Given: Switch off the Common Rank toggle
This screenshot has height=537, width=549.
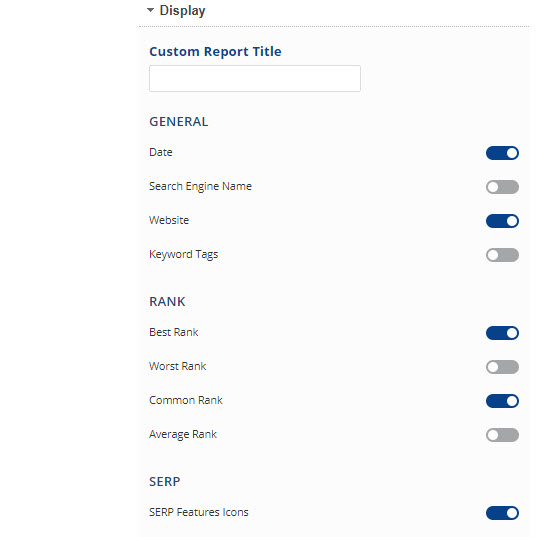Looking at the screenshot, I should point(502,401).
